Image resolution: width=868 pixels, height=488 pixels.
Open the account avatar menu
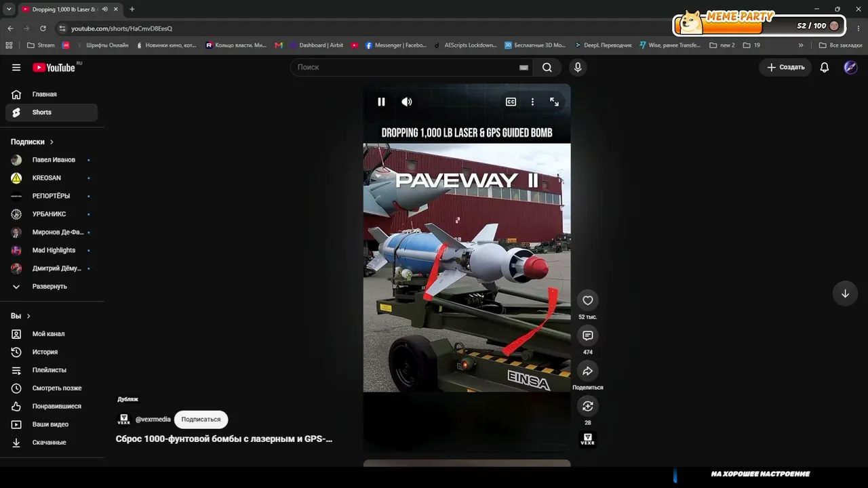click(850, 67)
